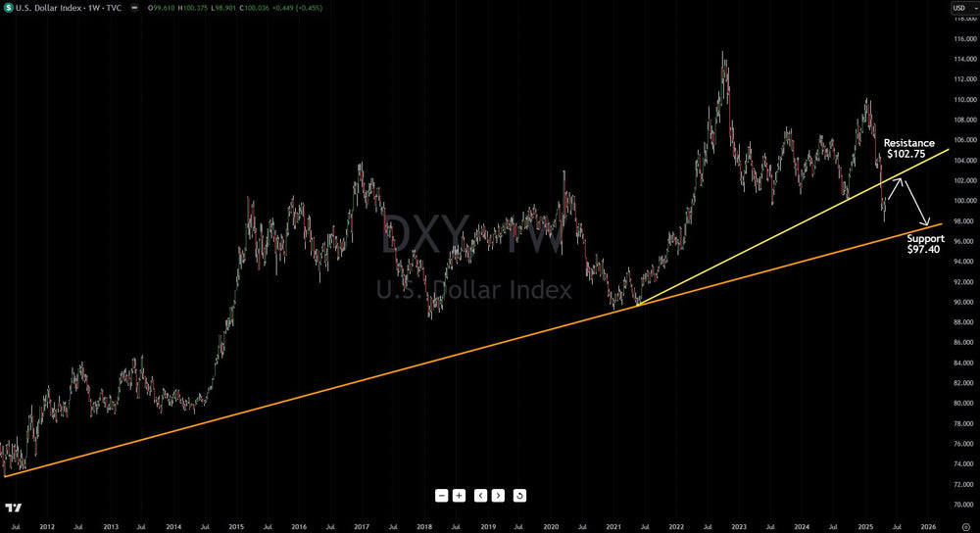This screenshot has width=980, height=533.
Task: Select the Resistance $102.75 text annotation
Action: coord(908,148)
